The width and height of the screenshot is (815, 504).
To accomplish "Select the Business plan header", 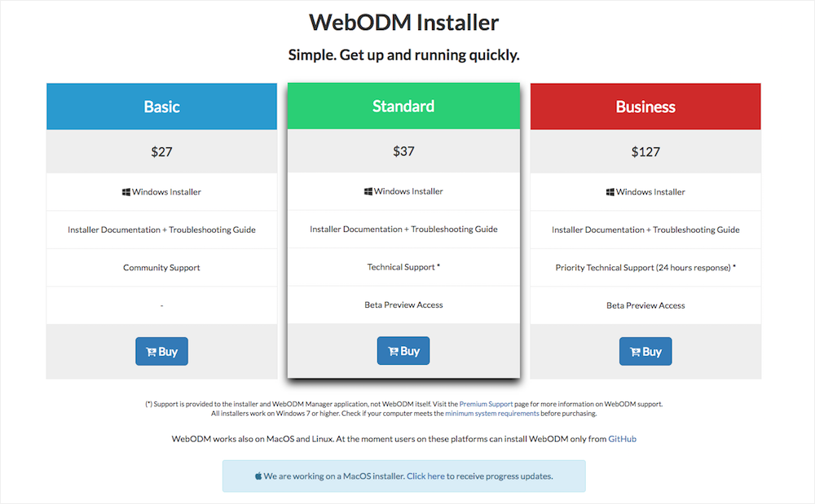I will coord(645,106).
